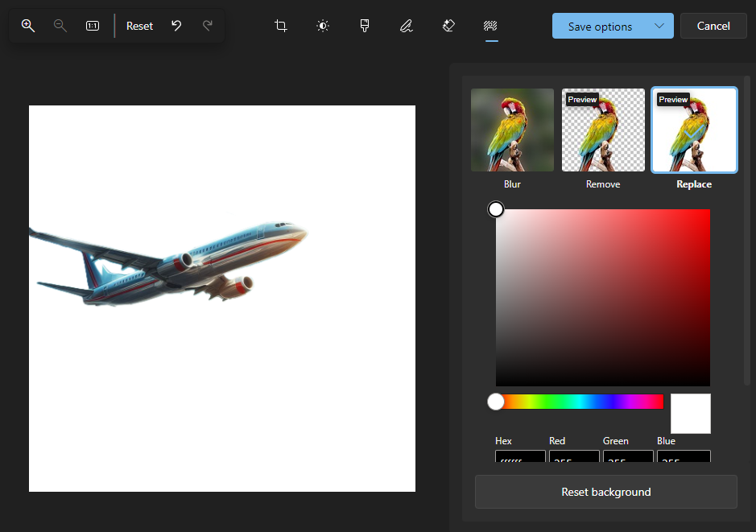Choose the Blur background thumbnail

(512, 130)
